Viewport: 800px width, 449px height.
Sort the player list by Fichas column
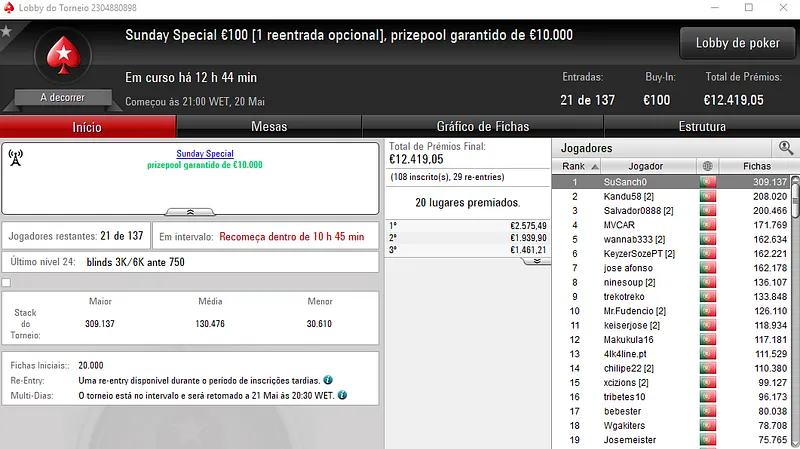[757, 166]
